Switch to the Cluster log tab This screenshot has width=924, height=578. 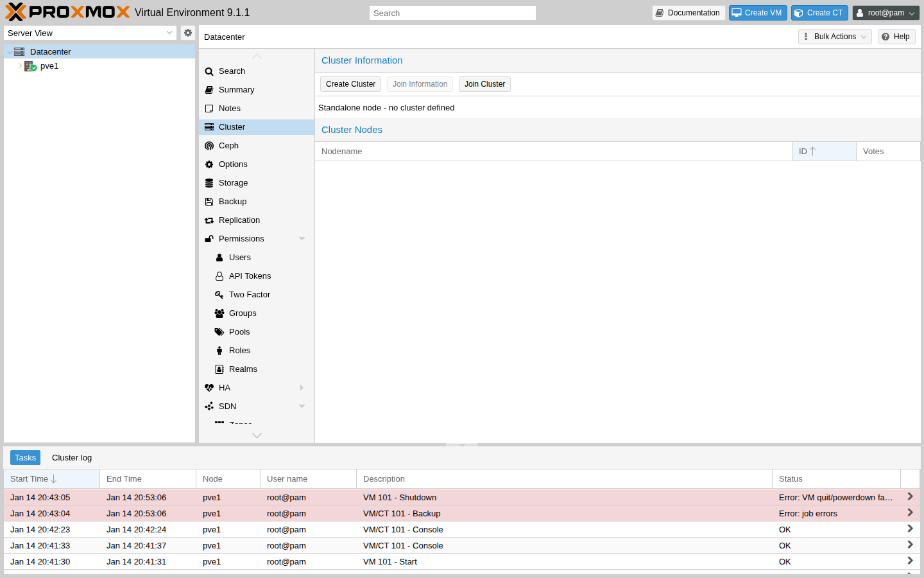point(72,458)
